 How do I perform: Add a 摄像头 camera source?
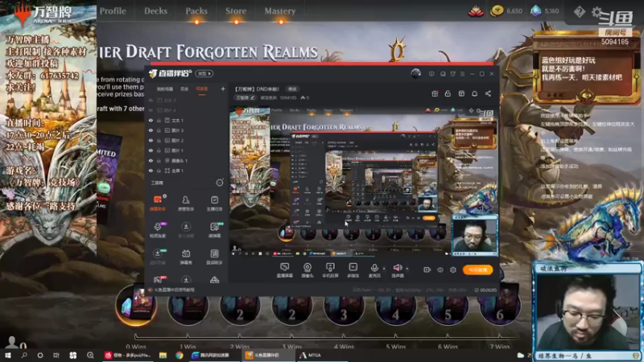pos(308,270)
